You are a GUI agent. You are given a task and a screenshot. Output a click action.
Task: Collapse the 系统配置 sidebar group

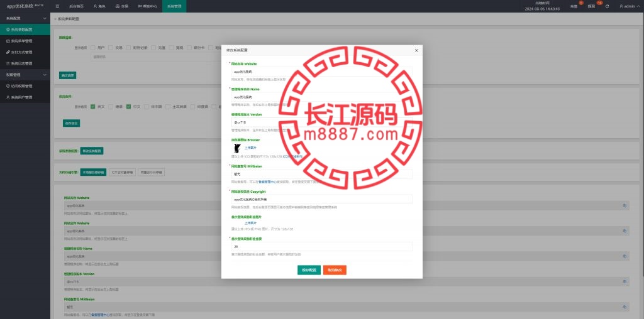tap(25, 18)
